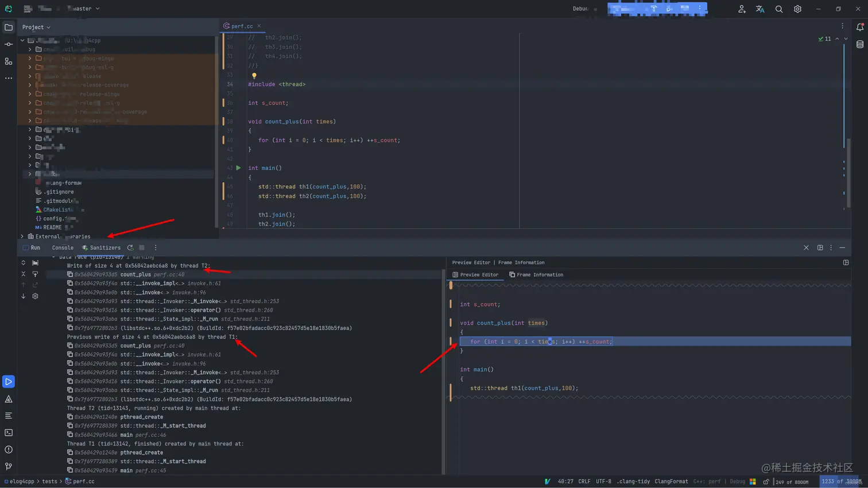This screenshot has height=488, width=868.
Task: Open CRLF line separator selector
Action: tap(584, 482)
